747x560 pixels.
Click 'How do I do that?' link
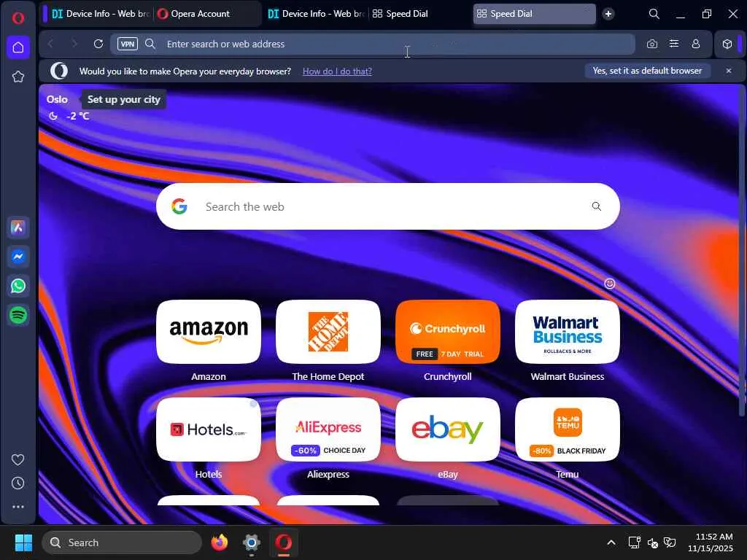tap(337, 71)
